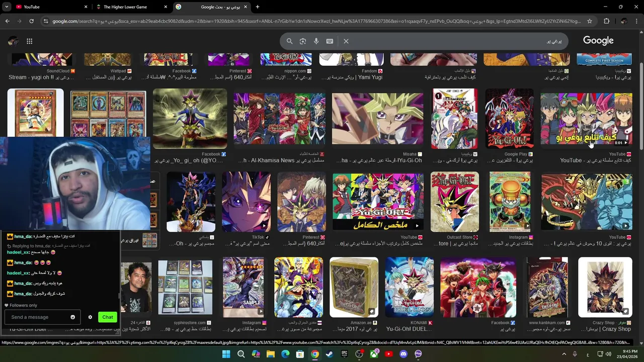View site information icon in address bar
The height and width of the screenshot is (362, 644).
pyautogui.click(x=46, y=21)
